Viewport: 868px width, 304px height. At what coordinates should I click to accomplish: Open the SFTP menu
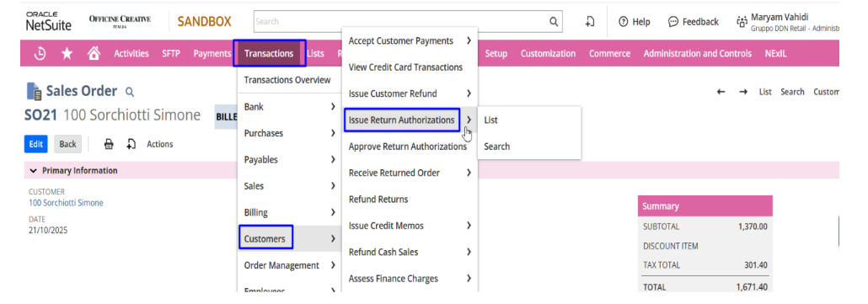pyautogui.click(x=171, y=54)
